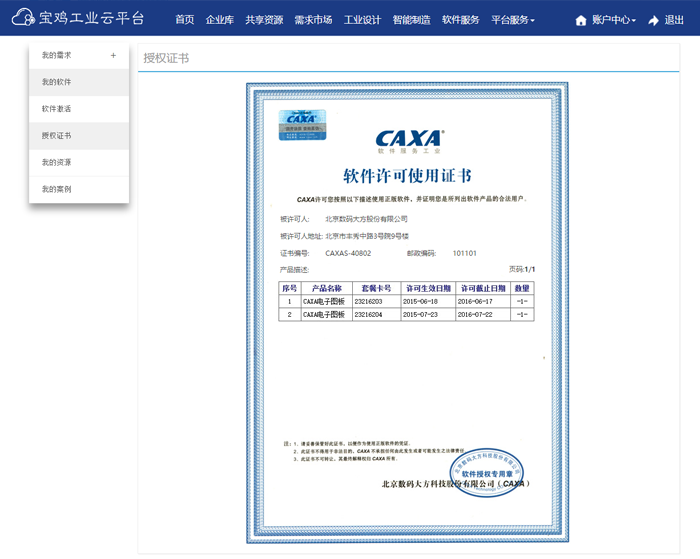Click the CAXA certificate image
Screen dimensions: 700x559
(408, 313)
